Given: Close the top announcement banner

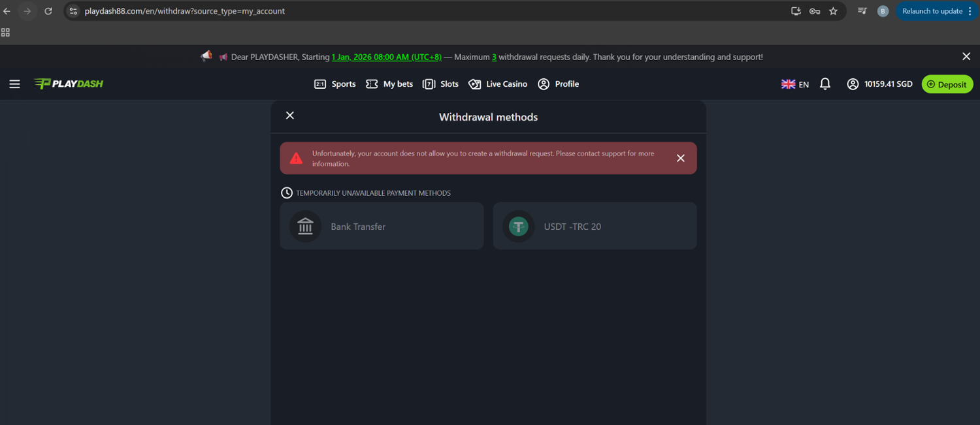Looking at the screenshot, I should click(966, 57).
